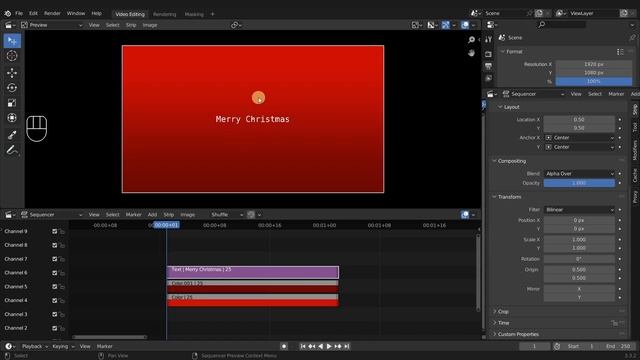The image size is (640, 360).
Task: Click the current frame indicator in timeline
Action: click(x=166, y=225)
